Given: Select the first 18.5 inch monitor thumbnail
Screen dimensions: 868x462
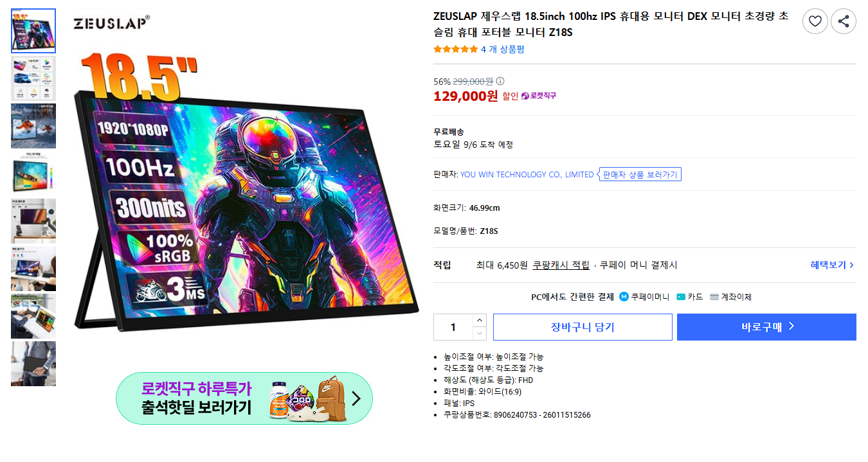Looking at the screenshot, I should click(x=33, y=31).
